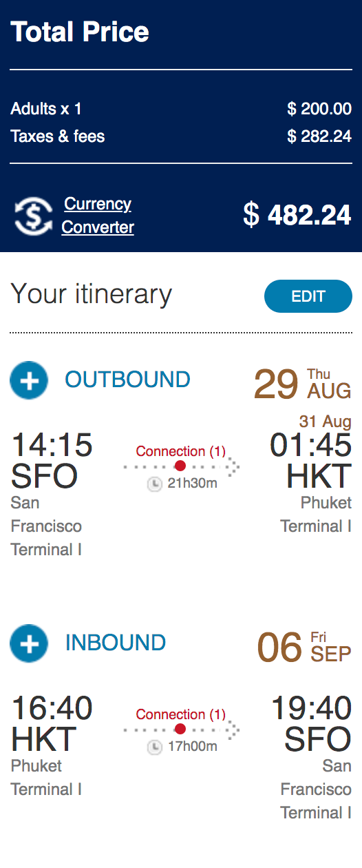Expand the INBOUND flight details plus icon

pyautogui.click(x=29, y=643)
